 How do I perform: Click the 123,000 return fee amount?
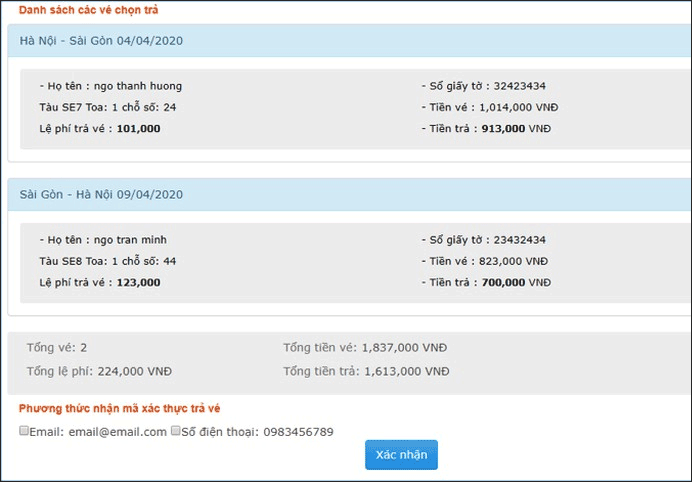tap(138, 283)
